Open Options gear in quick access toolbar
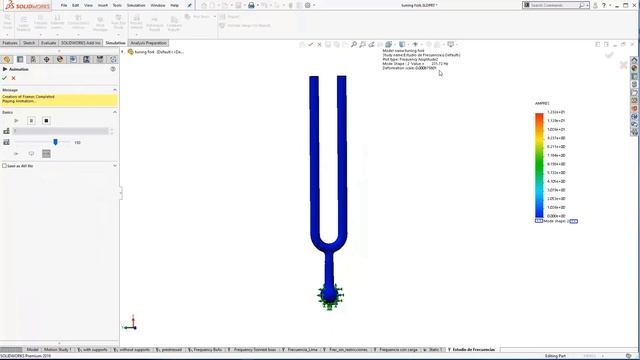The image size is (640, 360). (308, 5)
